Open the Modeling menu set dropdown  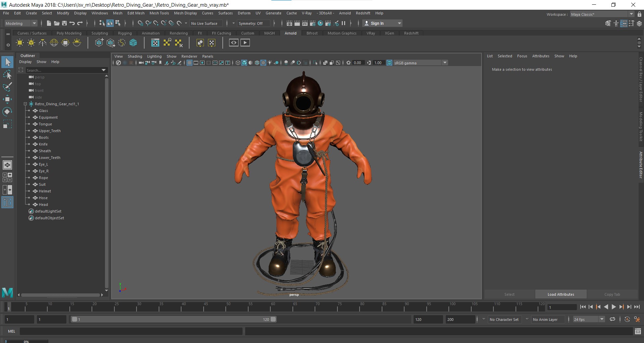[x=20, y=23]
